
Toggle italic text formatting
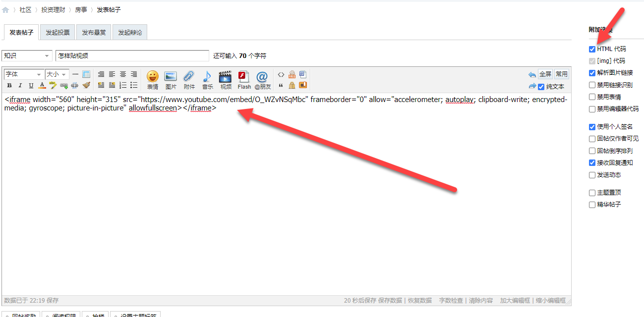20,85
